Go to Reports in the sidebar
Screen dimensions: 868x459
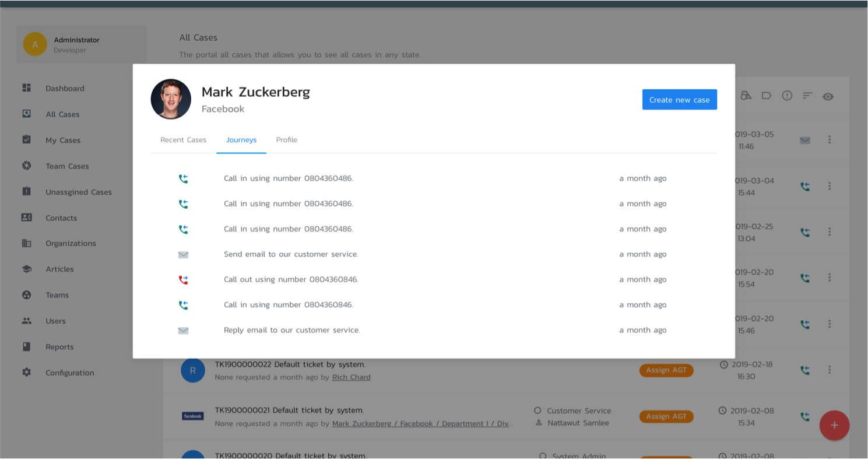coord(59,347)
